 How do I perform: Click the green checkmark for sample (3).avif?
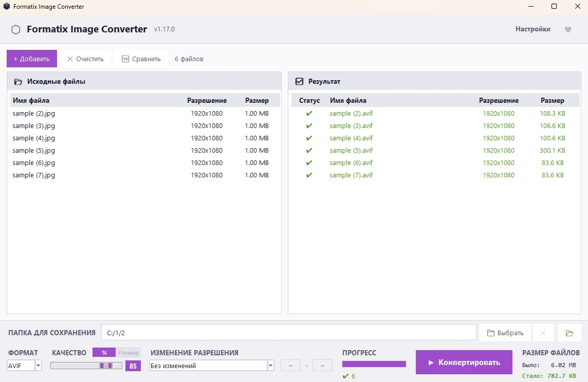309,126
